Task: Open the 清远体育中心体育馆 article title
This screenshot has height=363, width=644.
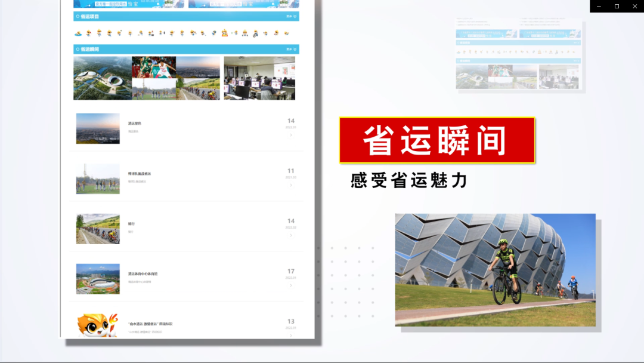Action: [143, 274]
